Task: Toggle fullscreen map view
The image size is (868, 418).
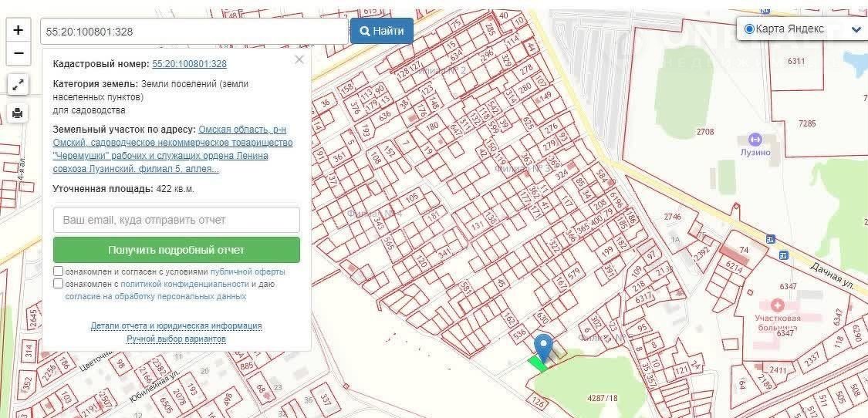Action: click(x=18, y=85)
